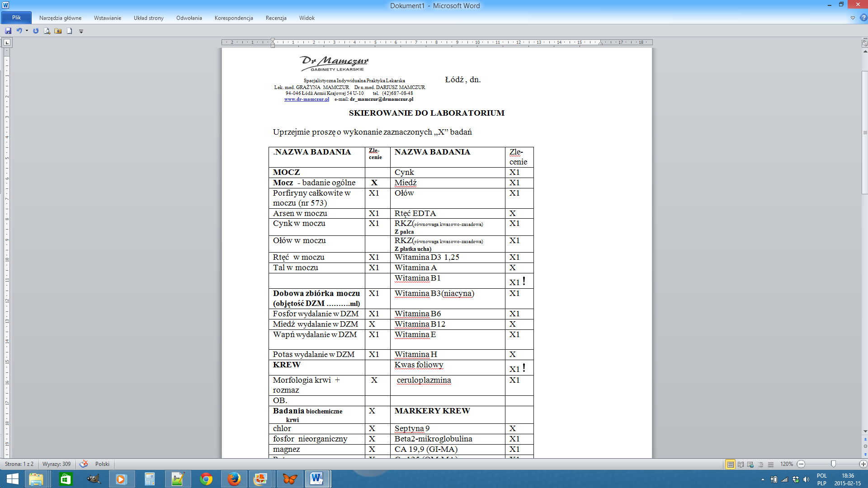868x488 pixels.
Task: Click the Kwas foliowy table cell
Action: pyautogui.click(x=448, y=367)
